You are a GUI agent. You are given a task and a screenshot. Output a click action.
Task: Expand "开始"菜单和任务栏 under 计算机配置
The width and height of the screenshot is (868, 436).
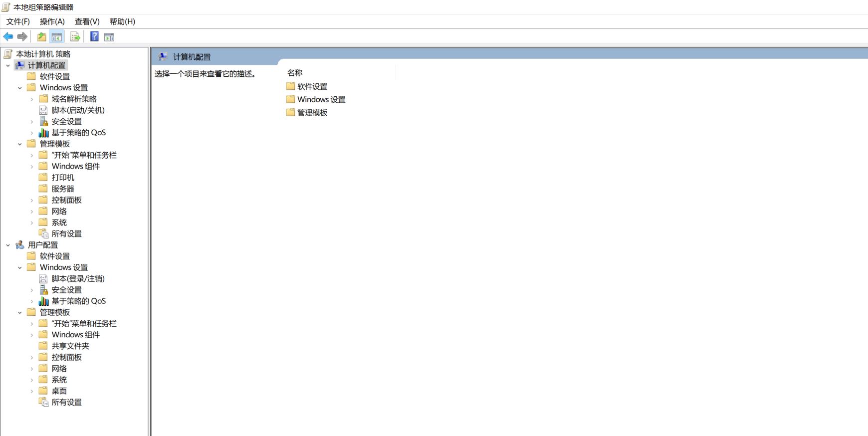(x=32, y=155)
